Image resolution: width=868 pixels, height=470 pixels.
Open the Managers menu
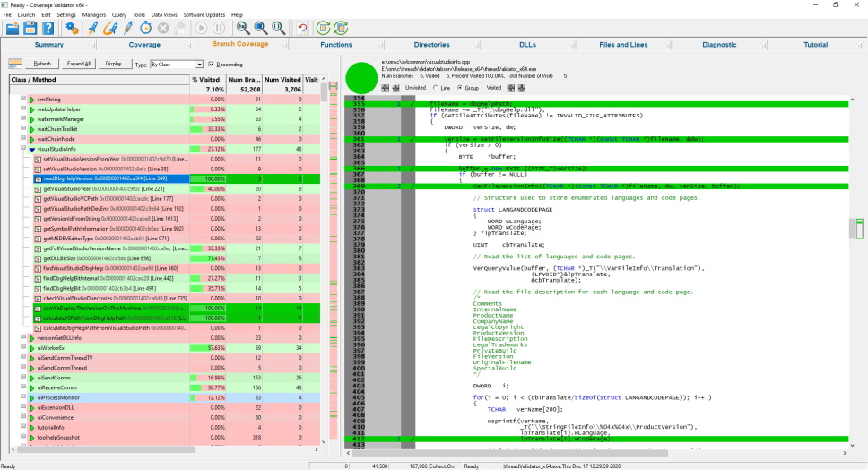point(93,15)
